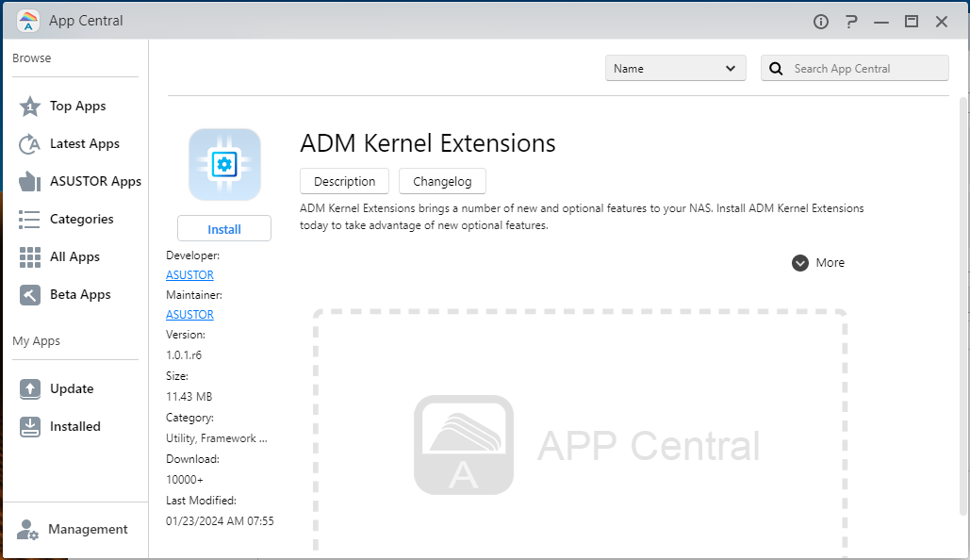The image size is (970, 560).
Task: Click the Management label
Action: click(88, 529)
